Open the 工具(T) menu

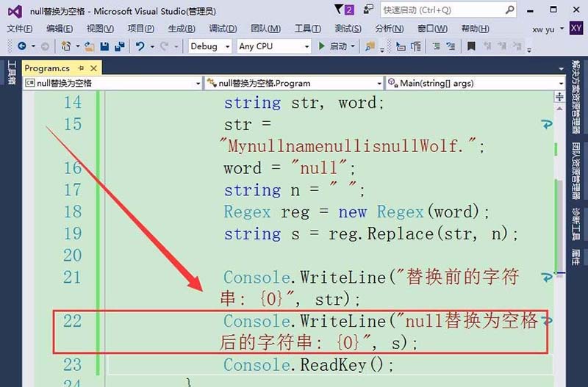tap(307, 29)
